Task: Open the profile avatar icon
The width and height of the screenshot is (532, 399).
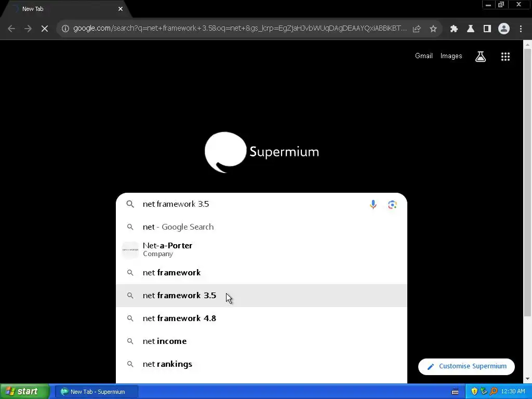Action: click(504, 29)
